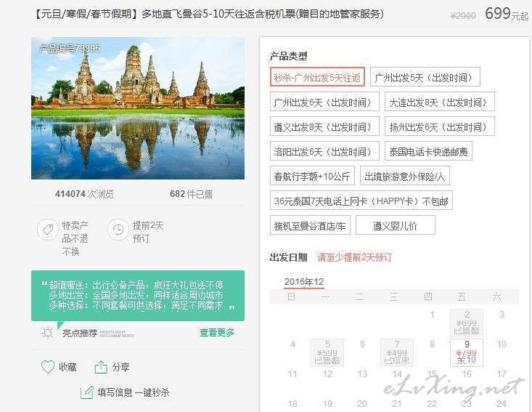Screen dimensions: 532x412
Task: Select 出境旅游意外保险/人 option
Action: click(x=405, y=176)
